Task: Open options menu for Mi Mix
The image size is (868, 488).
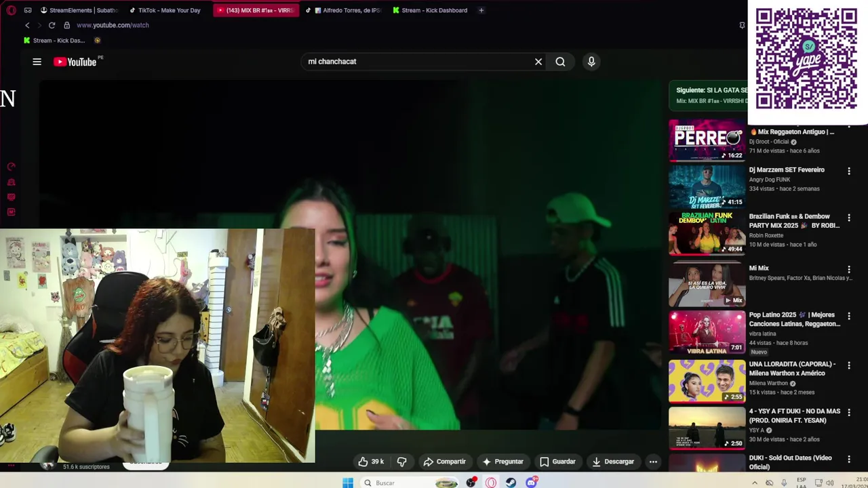Action: pyautogui.click(x=848, y=270)
